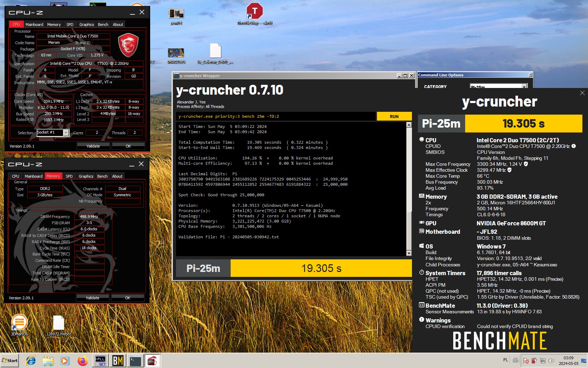Select the pcm04 desktop image file

point(176,16)
